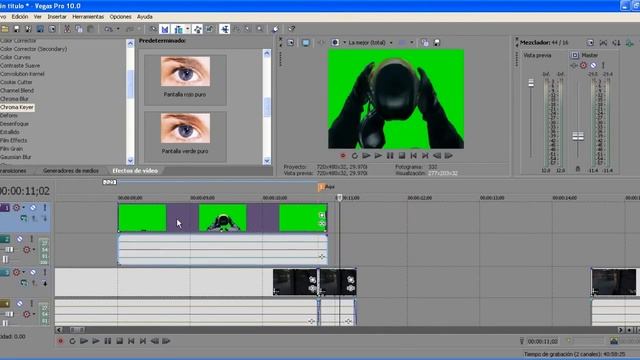Cut selection with the scissors toolbar icon
Screen dimensions: 640x360
pyautogui.click(x=67, y=29)
